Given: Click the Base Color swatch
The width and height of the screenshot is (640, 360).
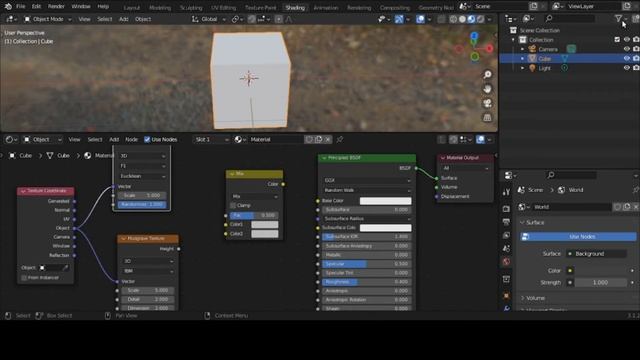Looking at the screenshot, I should [x=385, y=201].
